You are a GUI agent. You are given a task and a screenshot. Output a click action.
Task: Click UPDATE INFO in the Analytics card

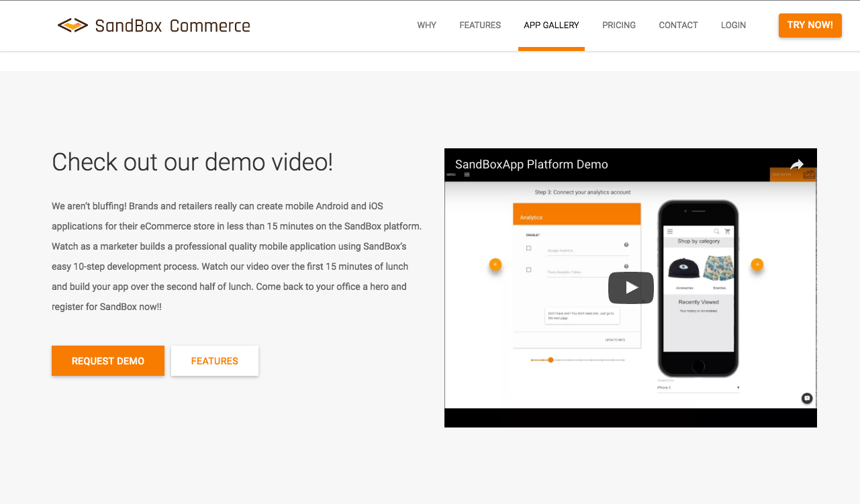click(x=615, y=340)
